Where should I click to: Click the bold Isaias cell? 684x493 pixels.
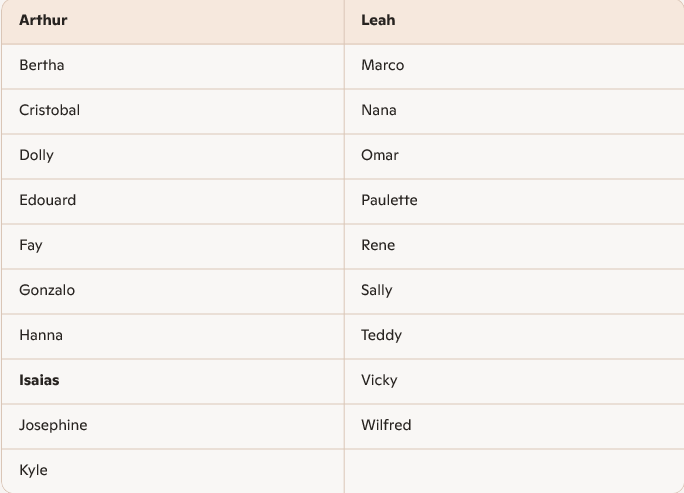tap(40, 380)
